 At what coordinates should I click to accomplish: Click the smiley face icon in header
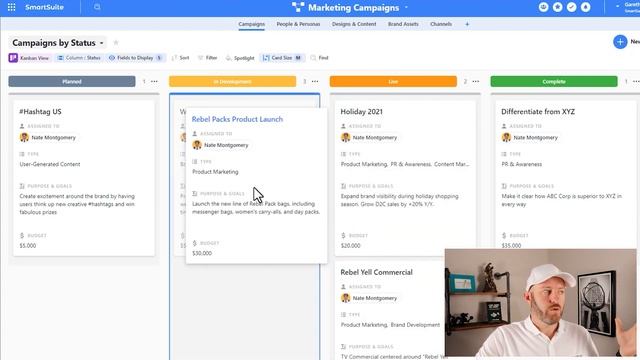click(x=543, y=7)
